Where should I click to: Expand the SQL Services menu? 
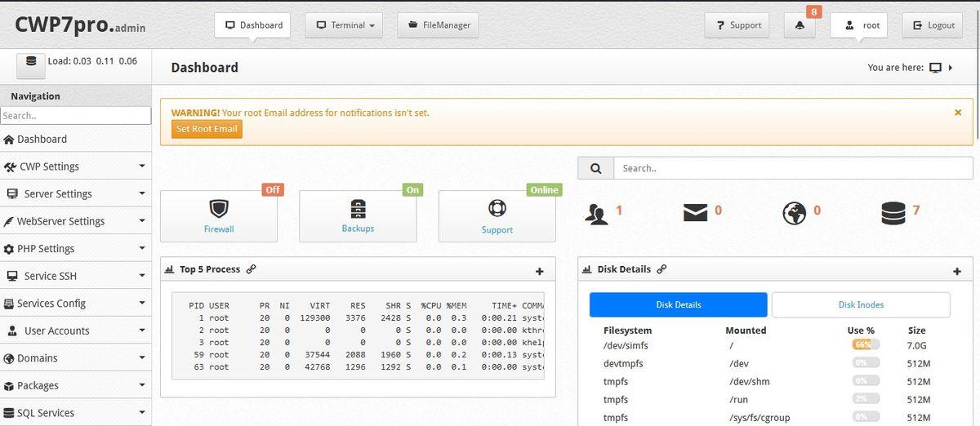75,412
